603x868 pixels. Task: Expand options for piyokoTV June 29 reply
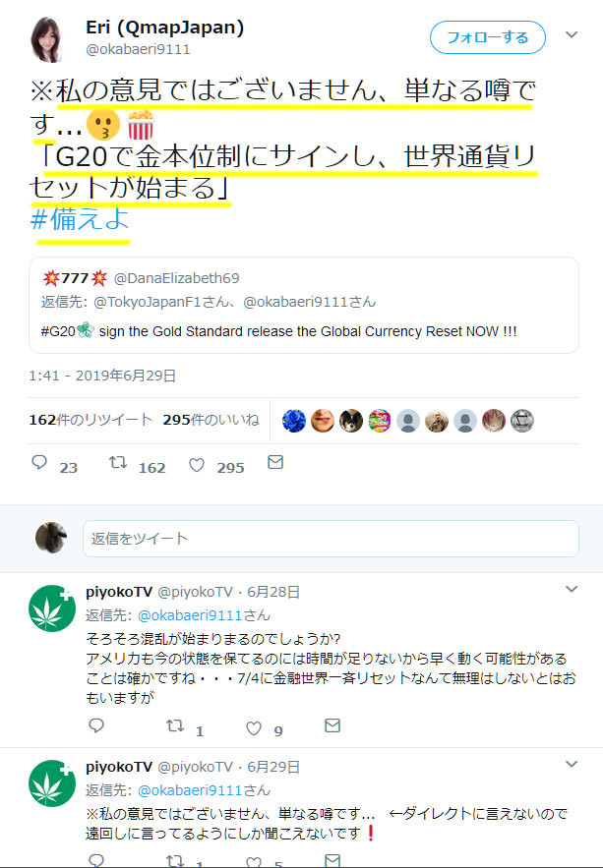click(x=572, y=765)
